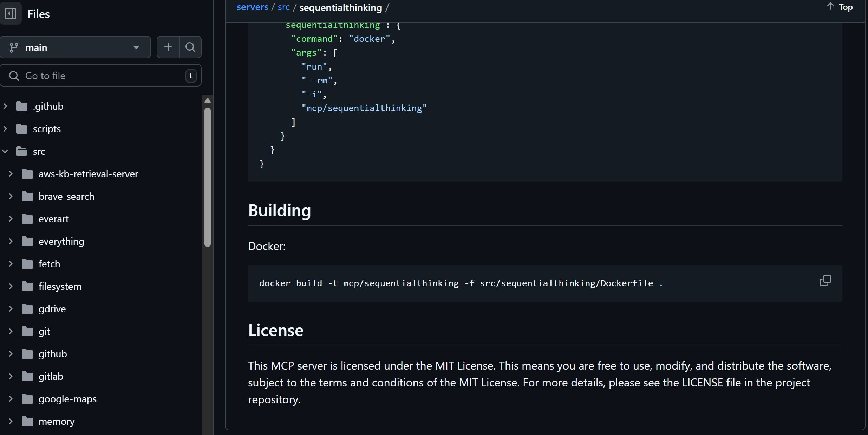Open the github folder under src
Screen dimensions: 868x435
tap(53, 354)
